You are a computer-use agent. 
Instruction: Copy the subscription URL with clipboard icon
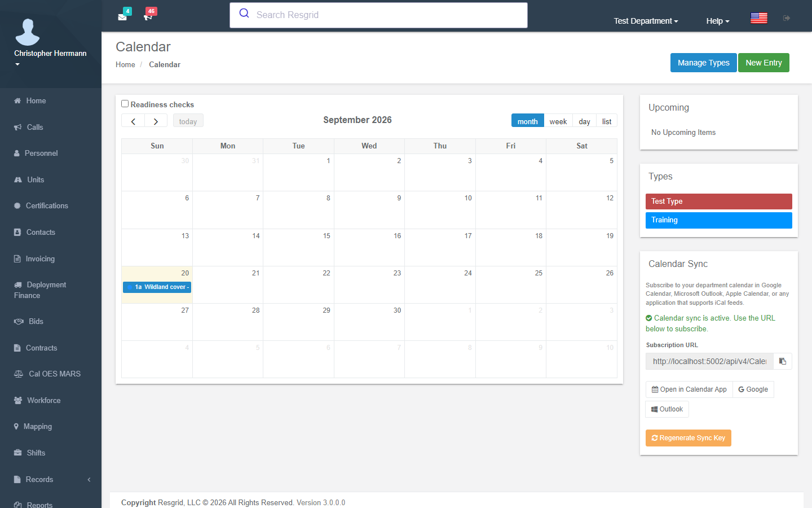783,361
